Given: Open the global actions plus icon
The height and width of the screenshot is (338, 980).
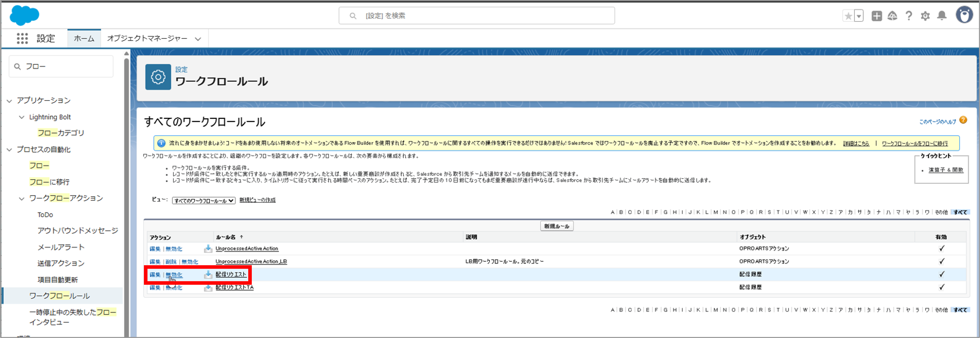Looking at the screenshot, I should (877, 16).
